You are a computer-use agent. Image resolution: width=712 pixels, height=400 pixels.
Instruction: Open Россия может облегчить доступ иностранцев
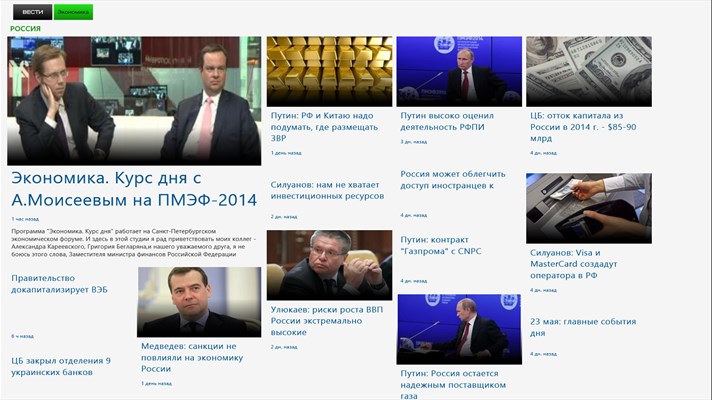[x=453, y=179]
